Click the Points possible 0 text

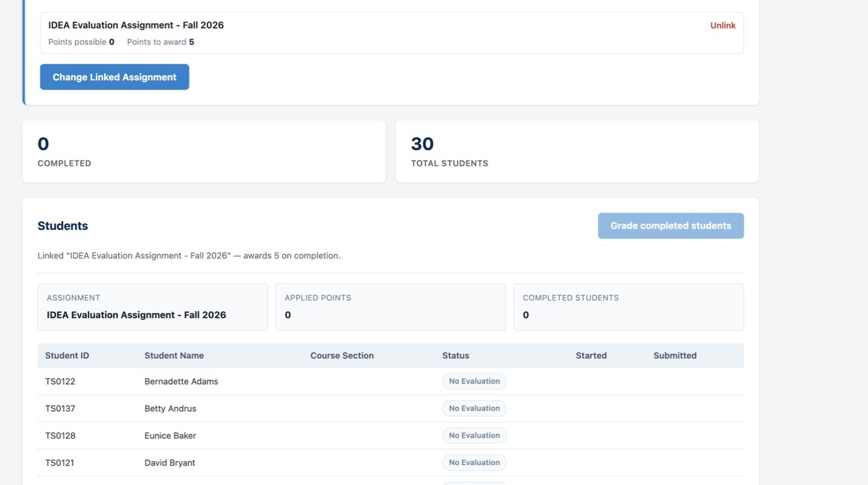point(81,42)
